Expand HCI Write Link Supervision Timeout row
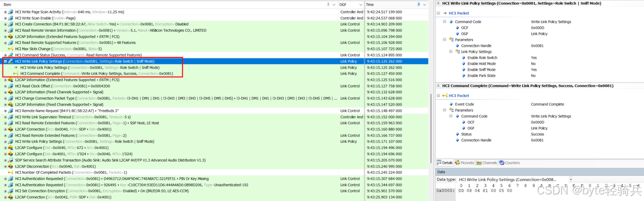This screenshot has width=644, height=201. [x=5, y=117]
